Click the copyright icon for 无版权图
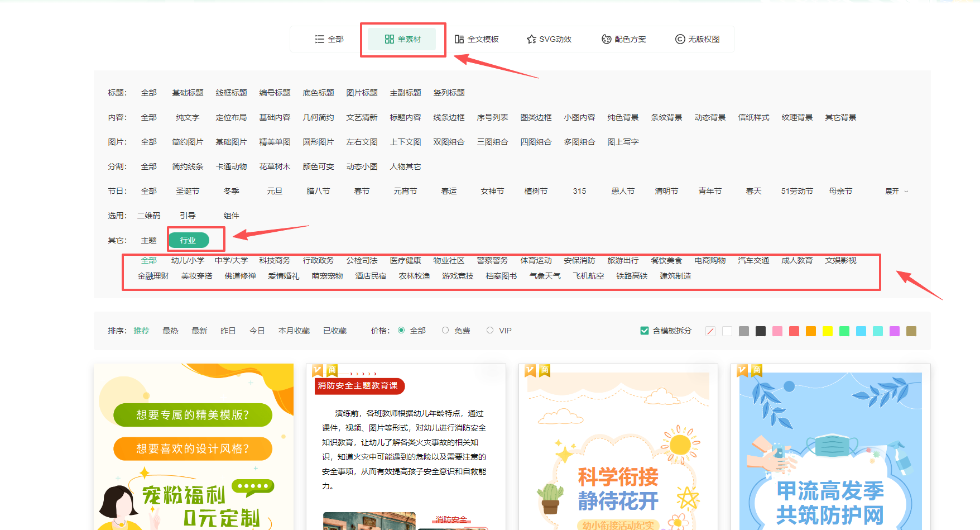This screenshot has width=980, height=530. [x=680, y=39]
